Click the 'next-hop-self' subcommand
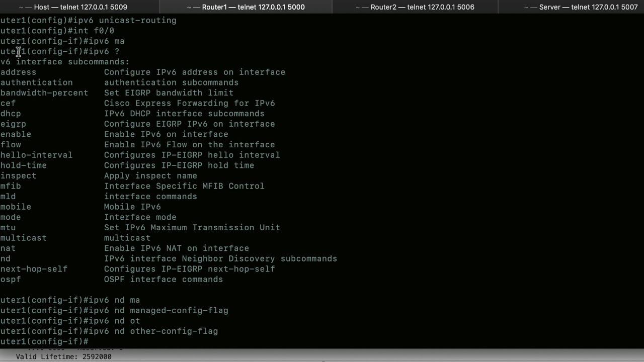644x362 pixels. pyautogui.click(x=34, y=269)
